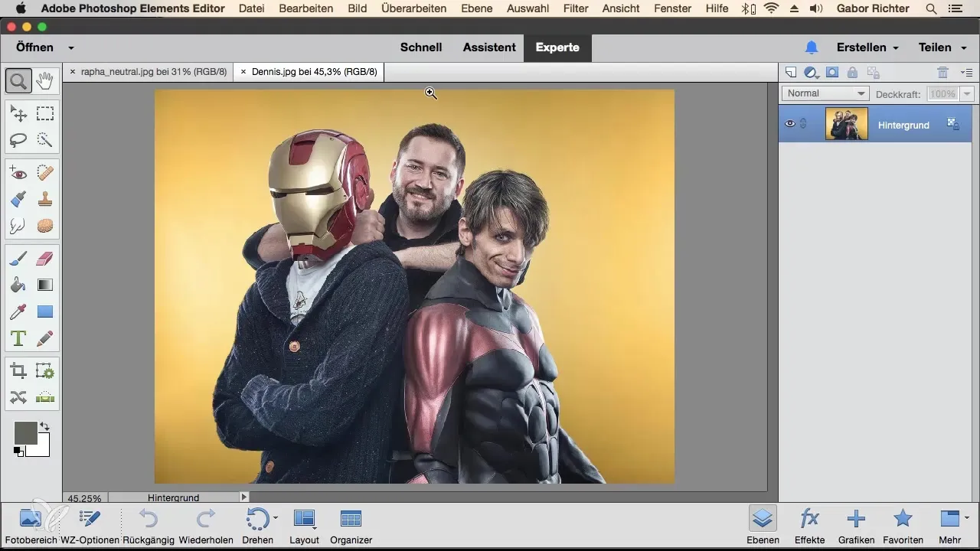Select the Rectangular Marquee tool
The height and width of the screenshot is (551, 980).
[45, 115]
